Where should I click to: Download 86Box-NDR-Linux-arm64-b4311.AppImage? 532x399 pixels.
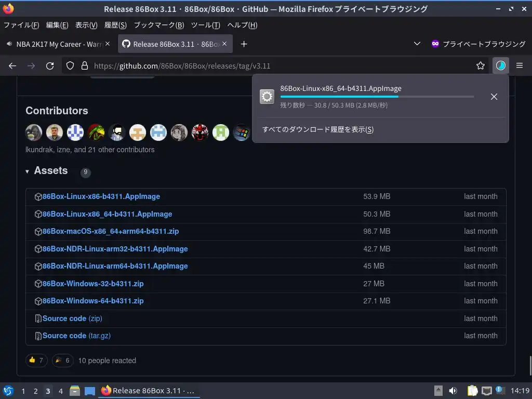(115, 266)
